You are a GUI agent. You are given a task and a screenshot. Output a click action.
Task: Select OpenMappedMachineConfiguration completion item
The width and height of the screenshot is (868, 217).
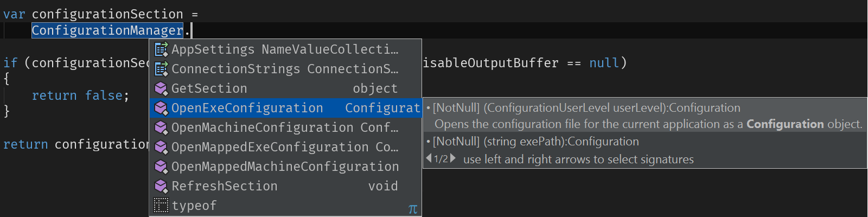pos(285,167)
